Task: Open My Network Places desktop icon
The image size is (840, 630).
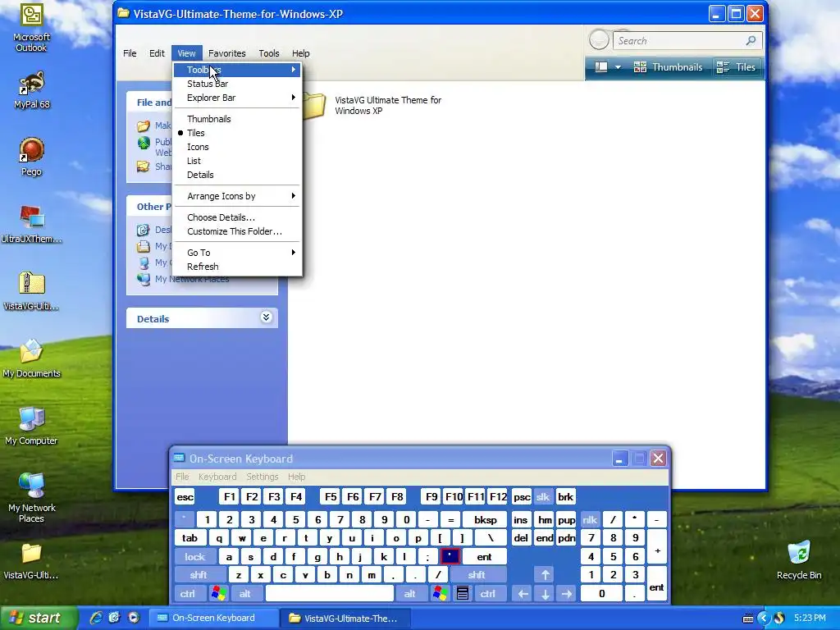Action: [31, 497]
